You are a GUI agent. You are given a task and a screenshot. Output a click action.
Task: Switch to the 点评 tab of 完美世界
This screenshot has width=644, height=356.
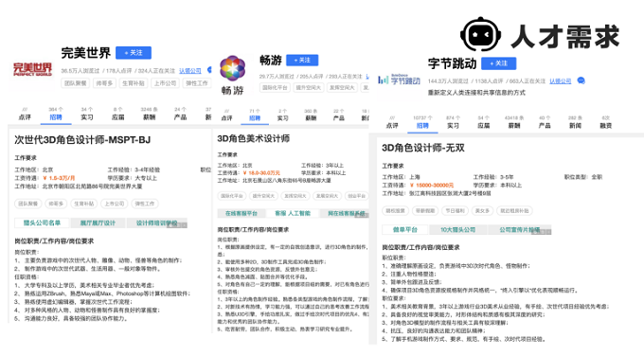(x=25, y=115)
